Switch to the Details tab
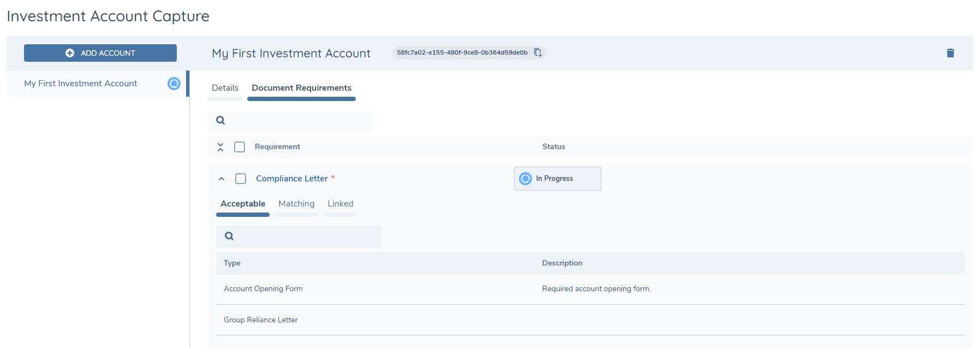 click(225, 88)
